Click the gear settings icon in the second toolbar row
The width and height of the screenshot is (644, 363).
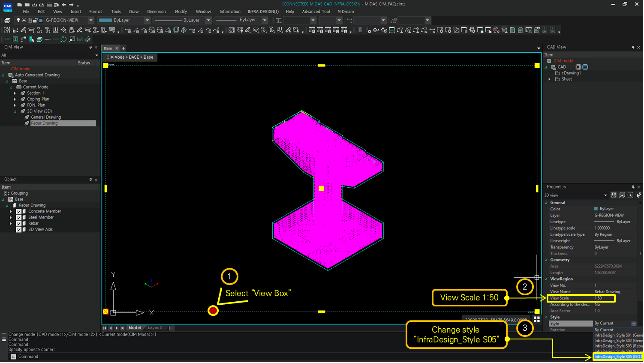point(472,30)
